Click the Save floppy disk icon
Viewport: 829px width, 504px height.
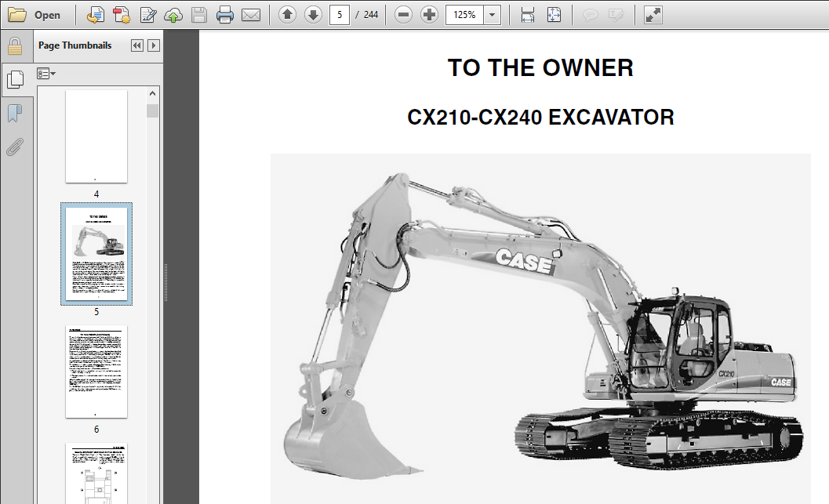pyautogui.click(x=198, y=15)
